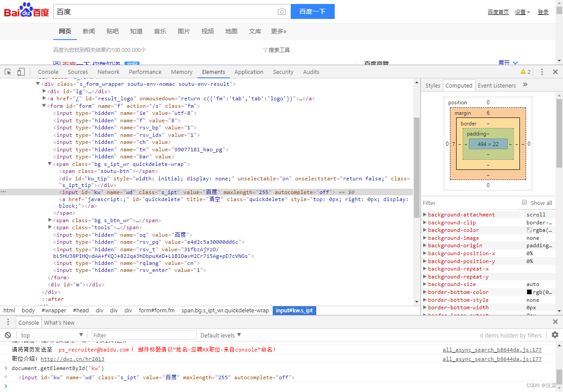
Task: Open the http://dwz.cn/hr2013 link
Action: [73, 359]
